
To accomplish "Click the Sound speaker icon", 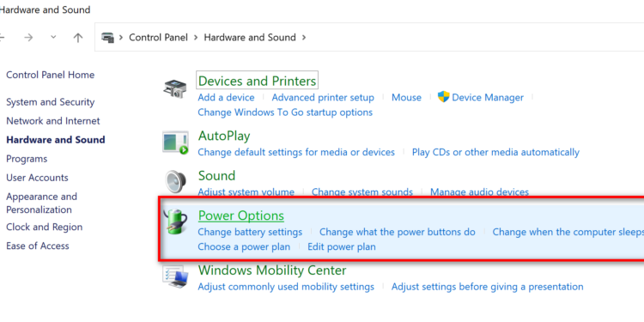I will tap(175, 181).
